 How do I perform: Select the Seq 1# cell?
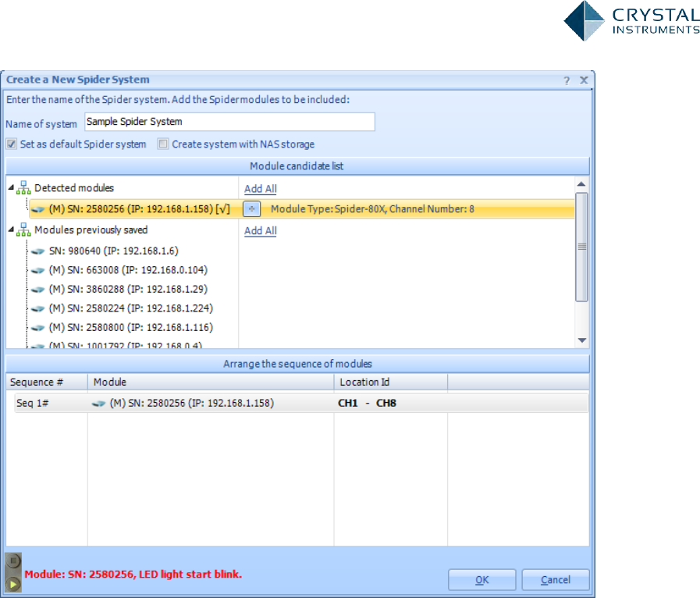click(x=51, y=404)
